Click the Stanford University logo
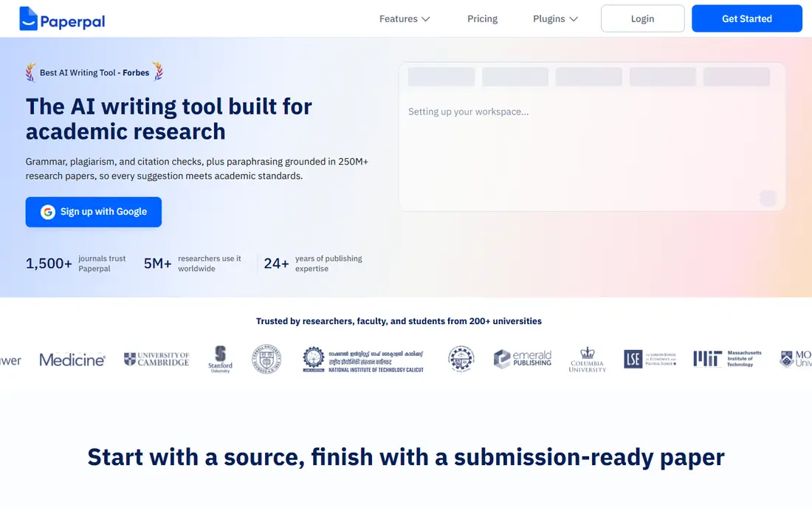Screen dimensions: 812x508 [221, 360]
